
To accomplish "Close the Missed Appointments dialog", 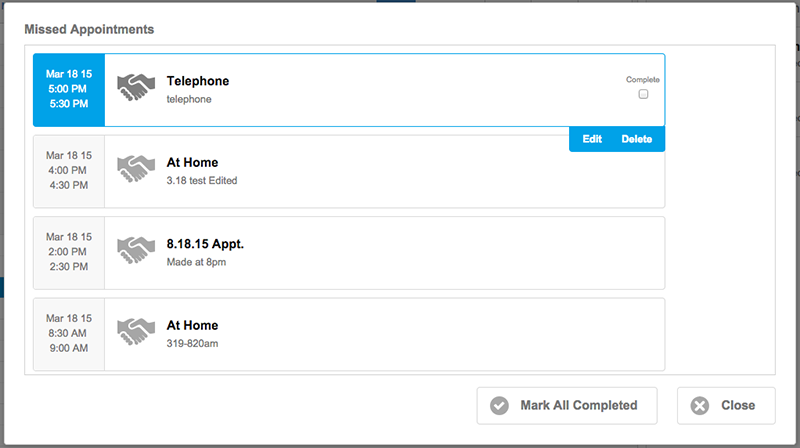I will point(726,406).
